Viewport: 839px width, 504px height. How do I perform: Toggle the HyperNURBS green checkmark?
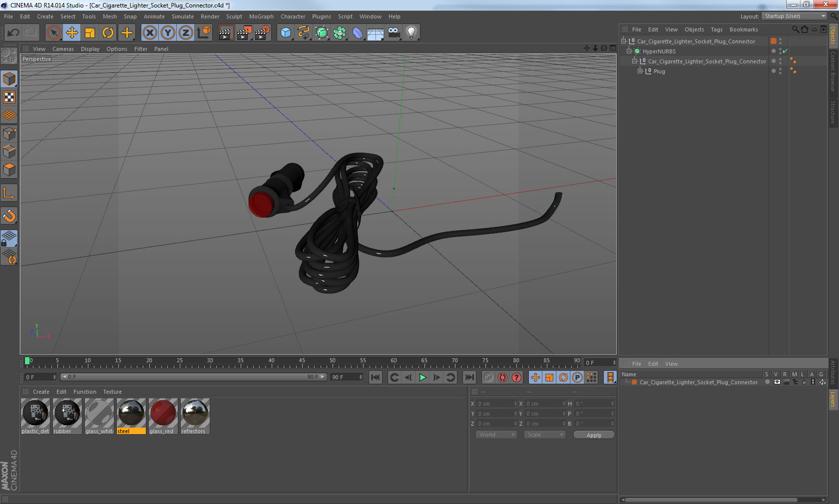pyautogui.click(x=786, y=51)
